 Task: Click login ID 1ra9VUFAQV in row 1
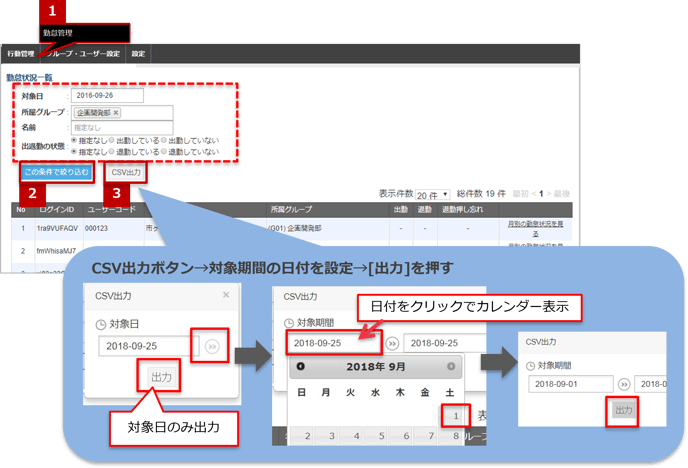57,229
